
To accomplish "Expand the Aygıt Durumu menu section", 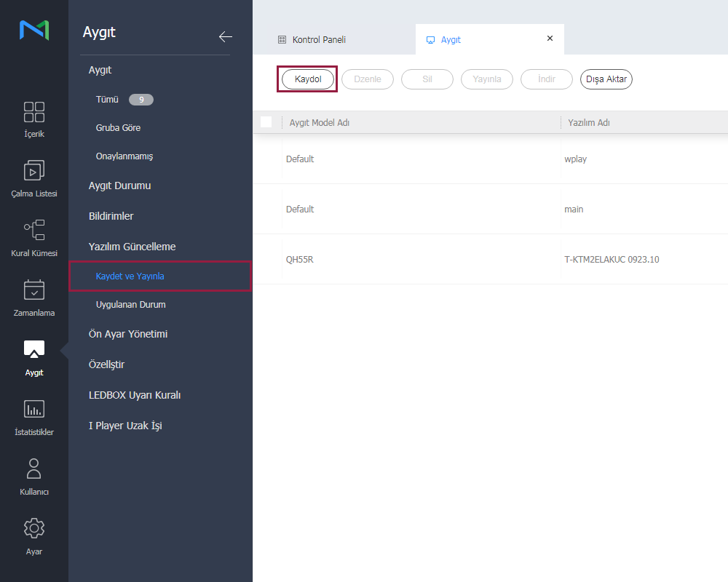I will point(119,186).
